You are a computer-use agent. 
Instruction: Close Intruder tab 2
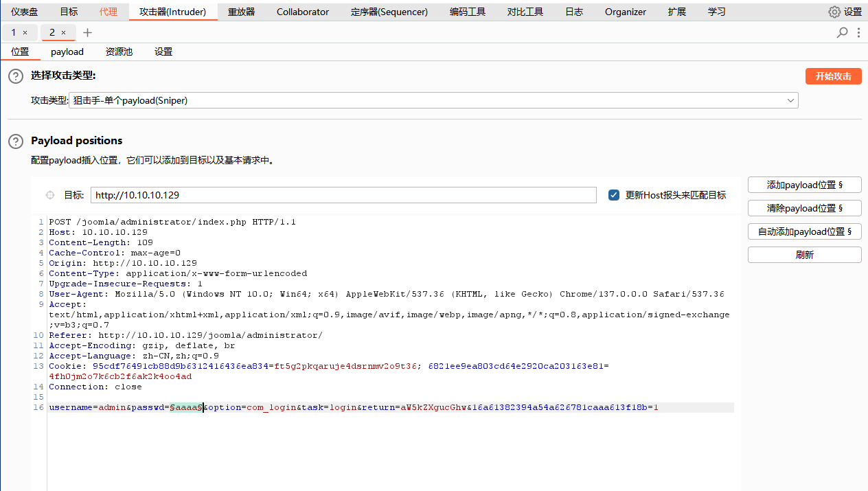pyautogui.click(x=64, y=32)
